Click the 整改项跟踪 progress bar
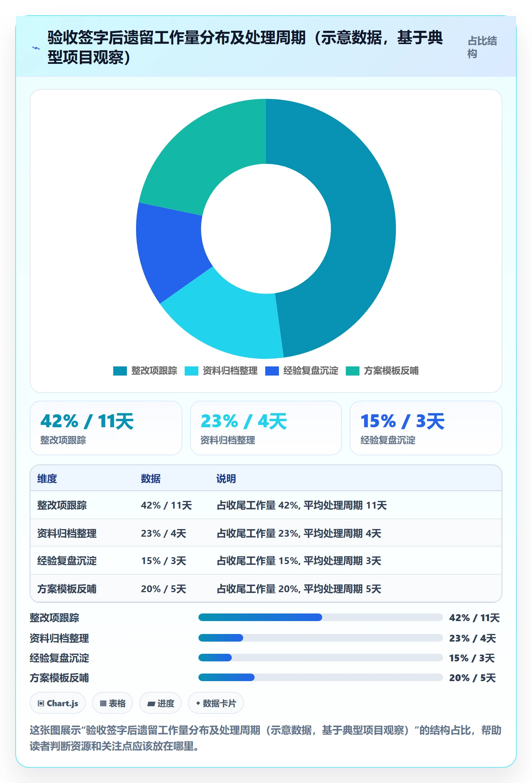The image size is (532, 783). pos(320,617)
